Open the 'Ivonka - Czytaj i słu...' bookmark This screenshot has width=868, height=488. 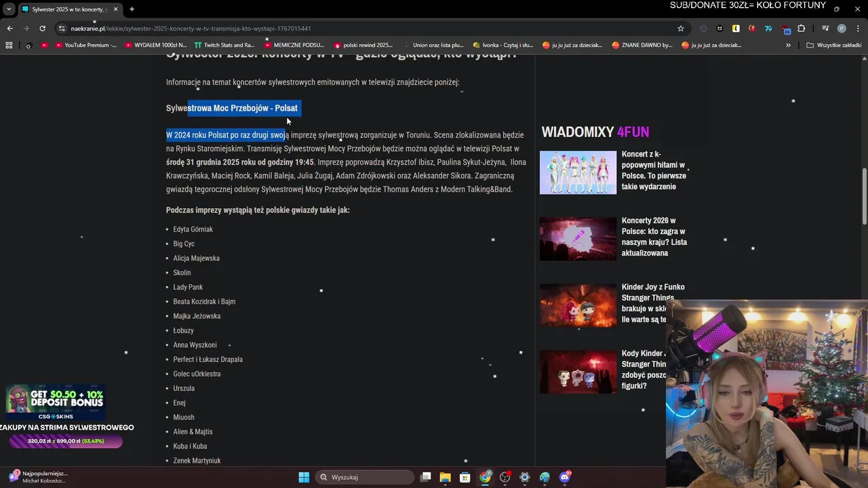click(502, 45)
